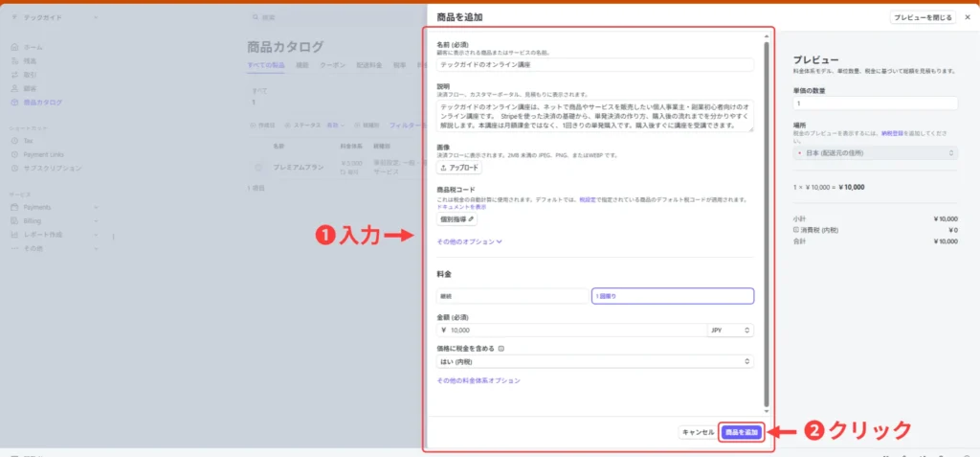Screen dimensions: 980x457
Task: Click the 単価の数量 quantity field in preview
Action: pos(875,103)
